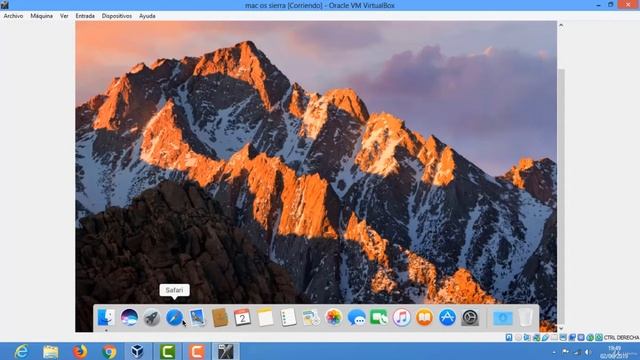Open the Ver menu
This screenshot has height=360, width=640.
[64, 16]
